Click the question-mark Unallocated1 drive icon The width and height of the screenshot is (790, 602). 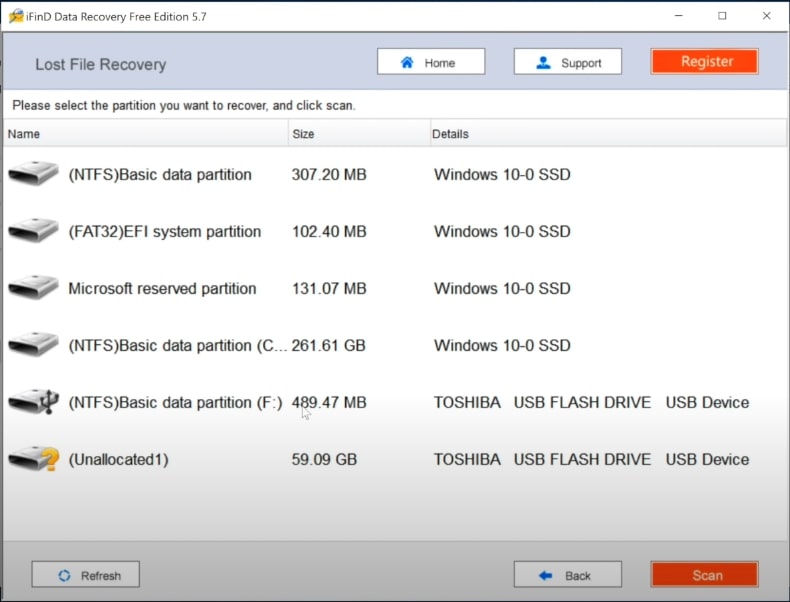[34, 460]
